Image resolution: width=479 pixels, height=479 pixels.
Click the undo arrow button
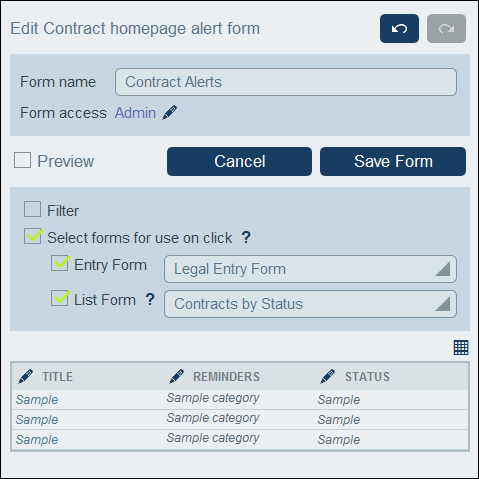399,28
